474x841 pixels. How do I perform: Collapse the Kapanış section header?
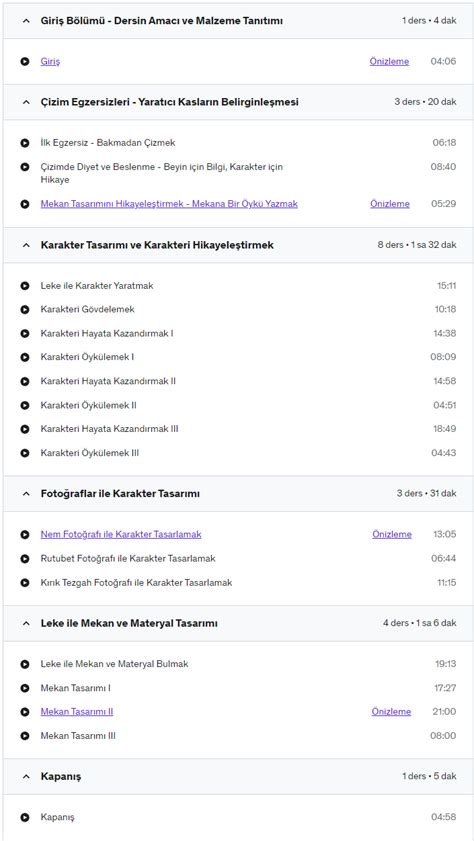click(26, 777)
